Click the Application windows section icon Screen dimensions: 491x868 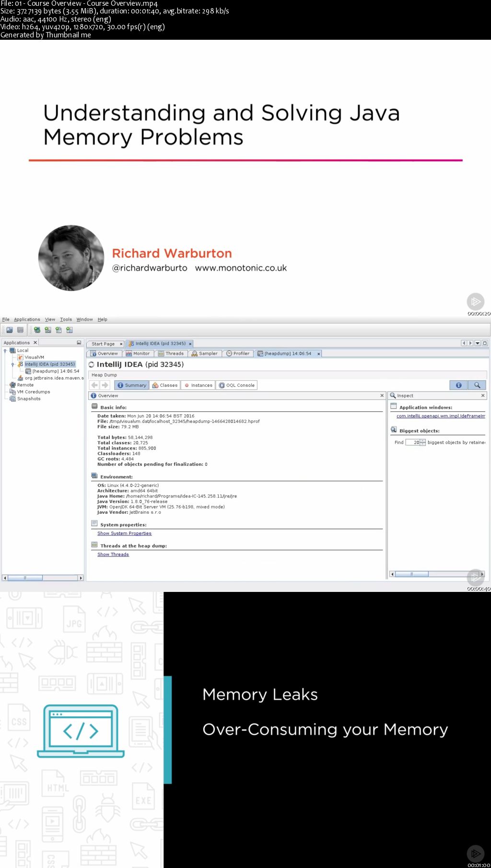(x=394, y=406)
